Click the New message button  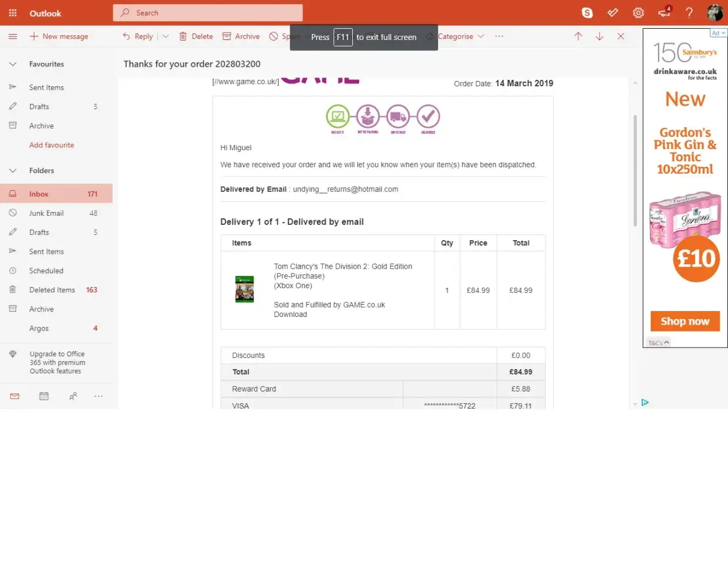coord(59,36)
